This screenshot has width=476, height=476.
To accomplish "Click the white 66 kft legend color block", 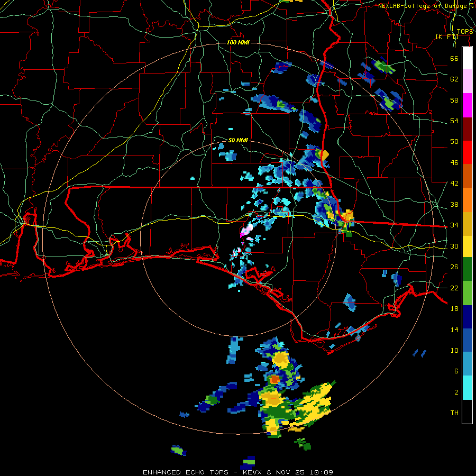I will pyautogui.click(x=467, y=58).
